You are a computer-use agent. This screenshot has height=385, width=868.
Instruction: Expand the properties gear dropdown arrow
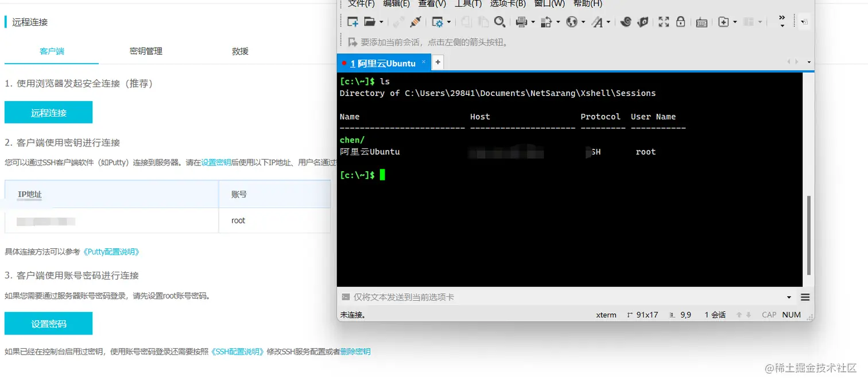(x=449, y=22)
